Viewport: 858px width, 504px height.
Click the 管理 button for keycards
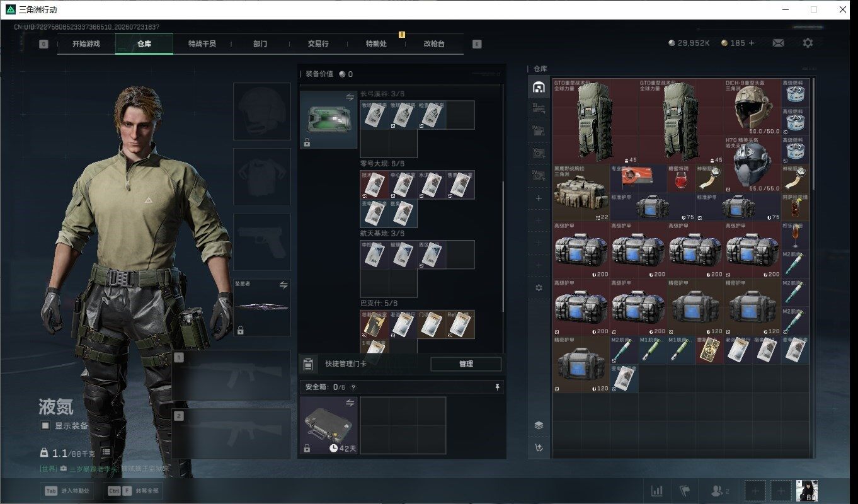click(466, 364)
